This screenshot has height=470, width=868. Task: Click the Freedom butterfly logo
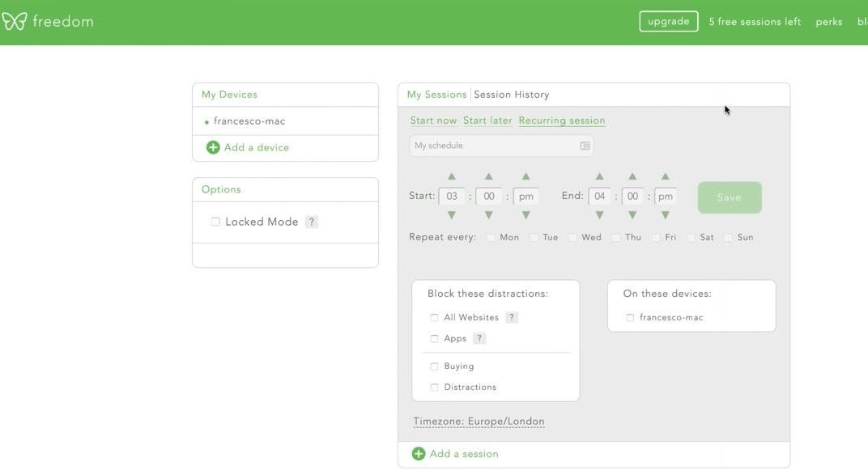point(15,21)
